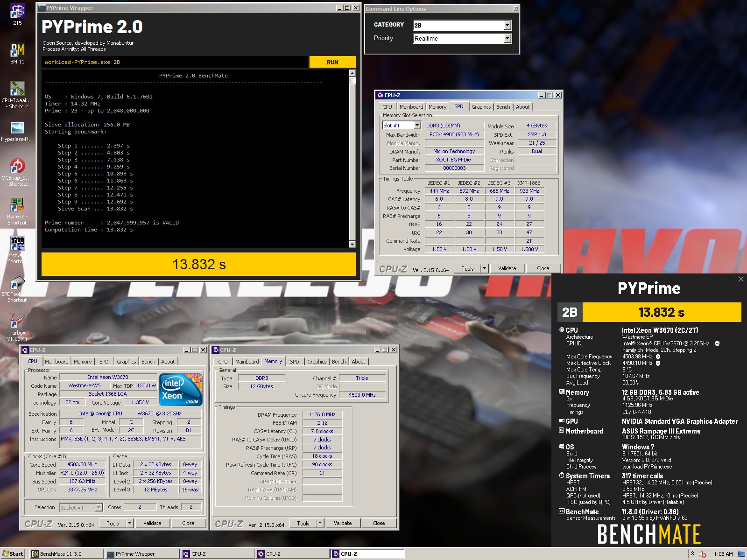Click the Micron Technology DRAM manufacturer field

[x=453, y=151]
